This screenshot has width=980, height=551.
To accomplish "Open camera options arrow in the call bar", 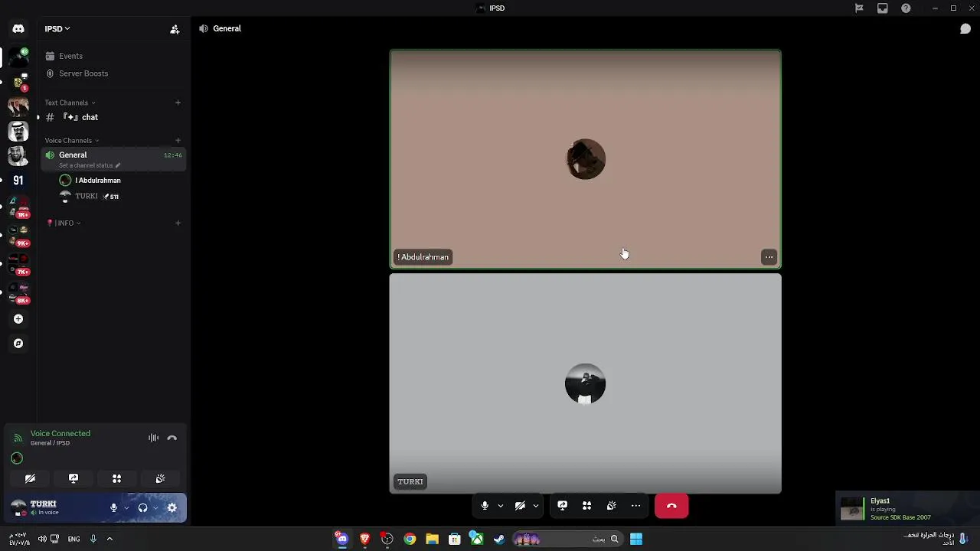I will coord(536,506).
